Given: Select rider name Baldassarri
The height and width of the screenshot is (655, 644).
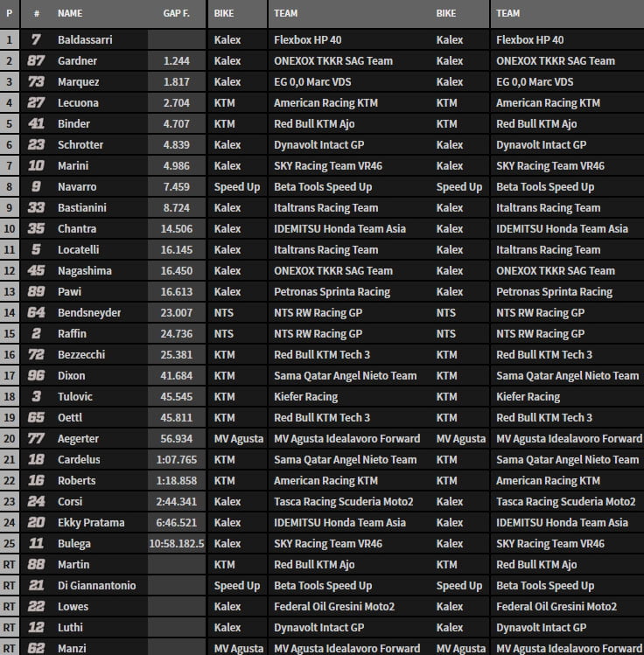Looking at the screenshot, I should [85, 40].
